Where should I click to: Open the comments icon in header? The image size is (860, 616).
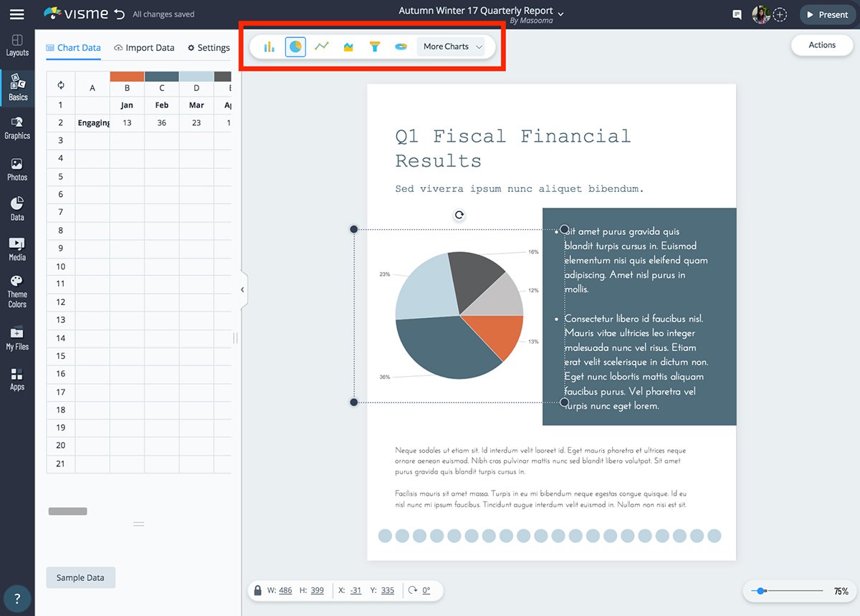pyautogui.click(x=737, y=14)
